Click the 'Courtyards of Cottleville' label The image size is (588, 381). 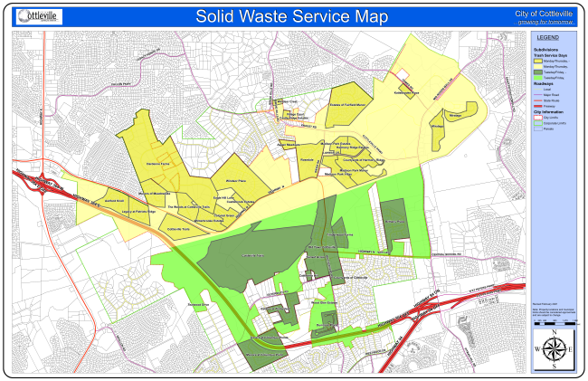[350, 278]
